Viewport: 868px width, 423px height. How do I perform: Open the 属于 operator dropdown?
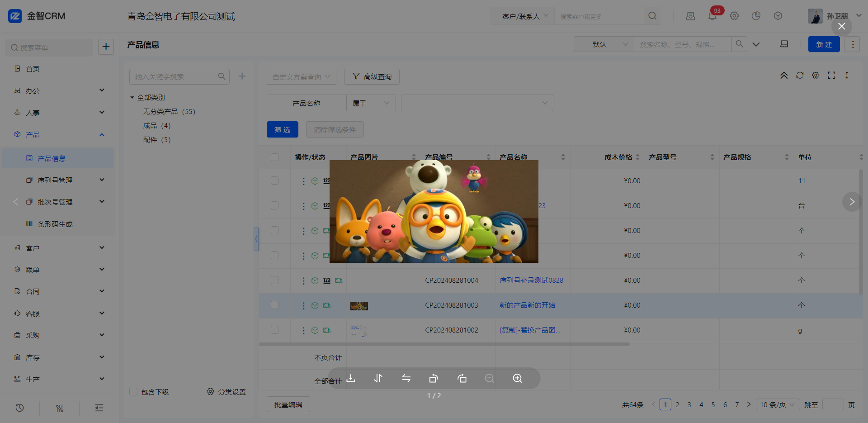click(371, 103)
